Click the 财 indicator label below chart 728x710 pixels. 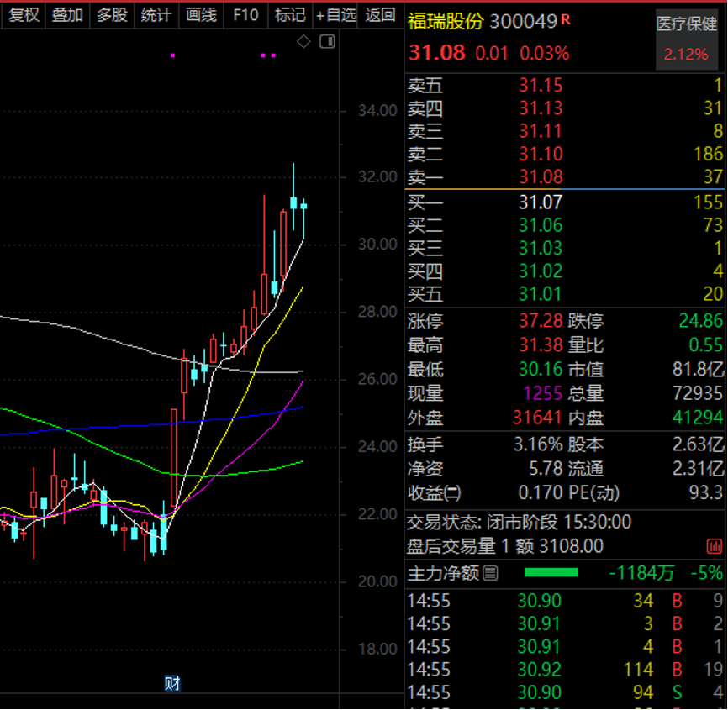pos(172,683)
